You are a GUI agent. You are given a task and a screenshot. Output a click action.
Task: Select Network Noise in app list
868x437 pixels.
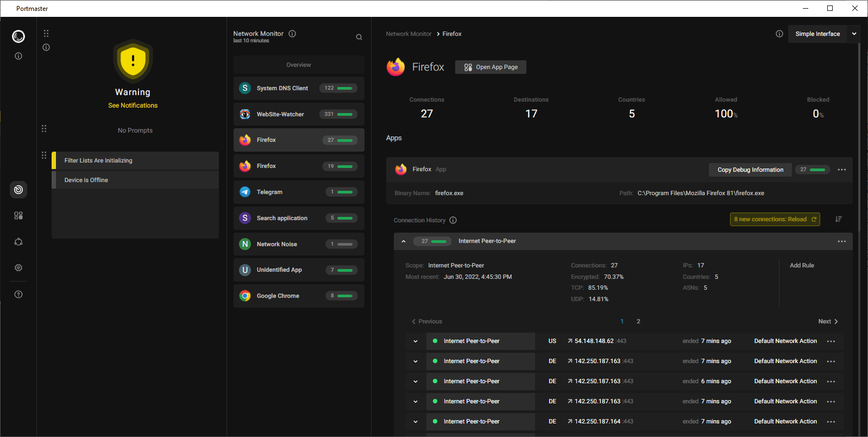(x=299, y=244)
